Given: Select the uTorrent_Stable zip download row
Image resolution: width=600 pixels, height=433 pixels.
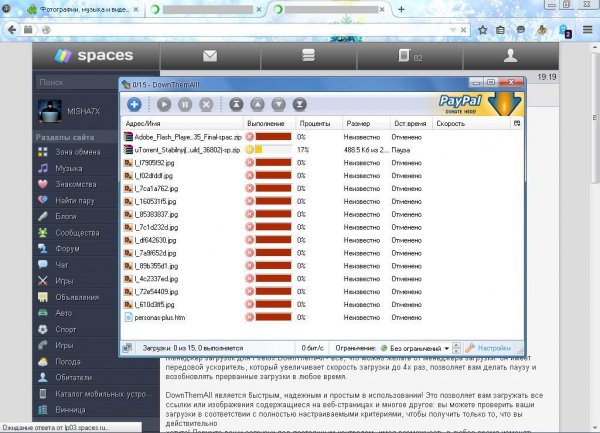Looking at the screenshot, I should tap(322, 150).
